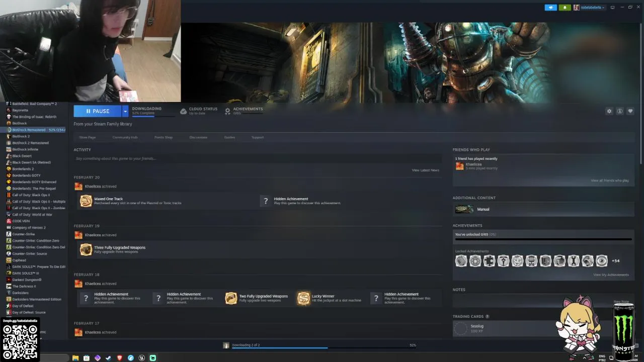Open game settings gear icon
Screen dimensions: 644x362
coord(609,111)
